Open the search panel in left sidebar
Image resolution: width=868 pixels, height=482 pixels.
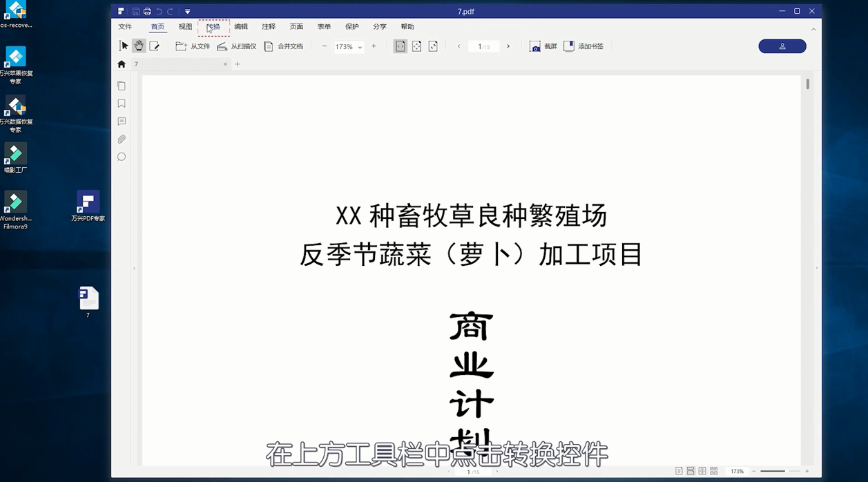coord(122,157)
